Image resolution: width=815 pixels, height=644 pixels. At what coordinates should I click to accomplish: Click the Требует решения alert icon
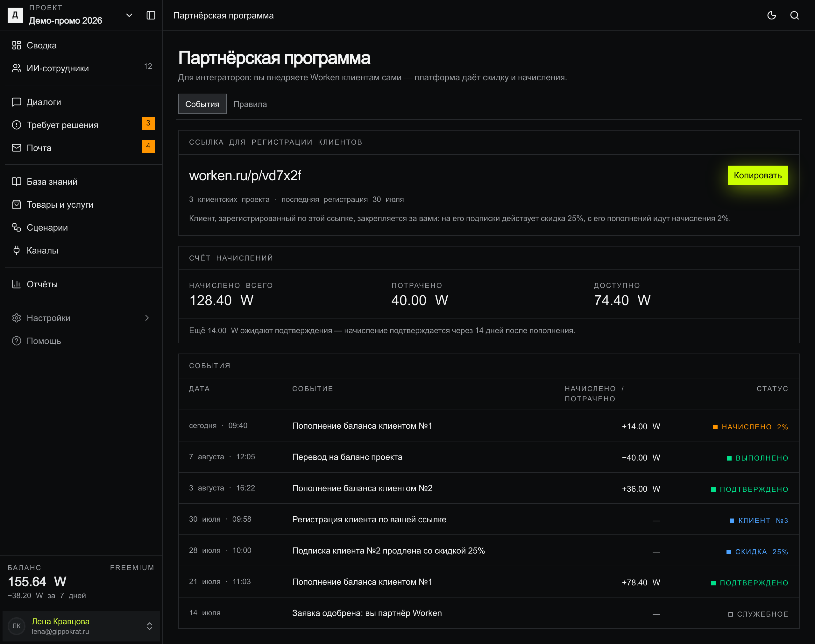coord(16,125)
